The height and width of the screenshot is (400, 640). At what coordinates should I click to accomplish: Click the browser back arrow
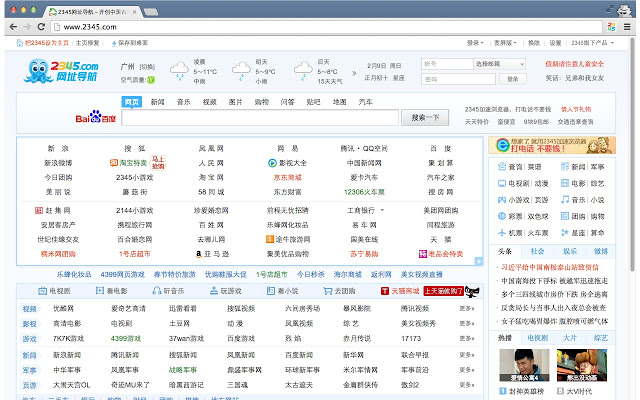point(13,27)
